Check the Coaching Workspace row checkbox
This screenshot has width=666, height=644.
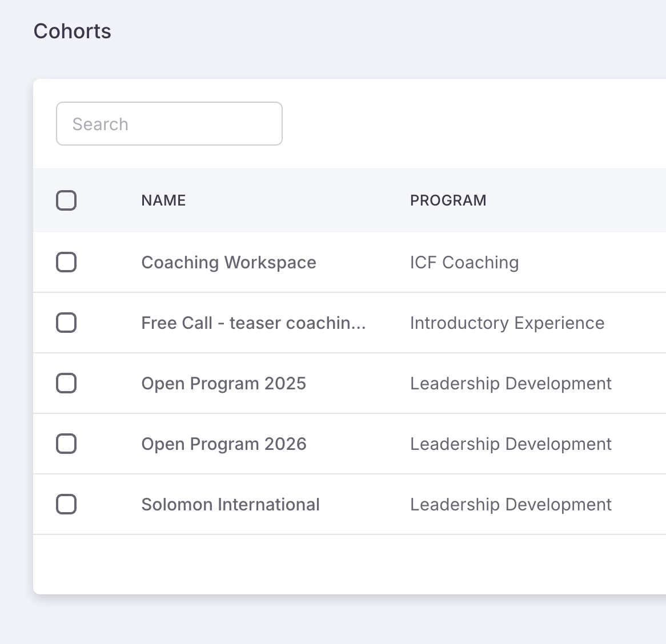tap(66, 263)
